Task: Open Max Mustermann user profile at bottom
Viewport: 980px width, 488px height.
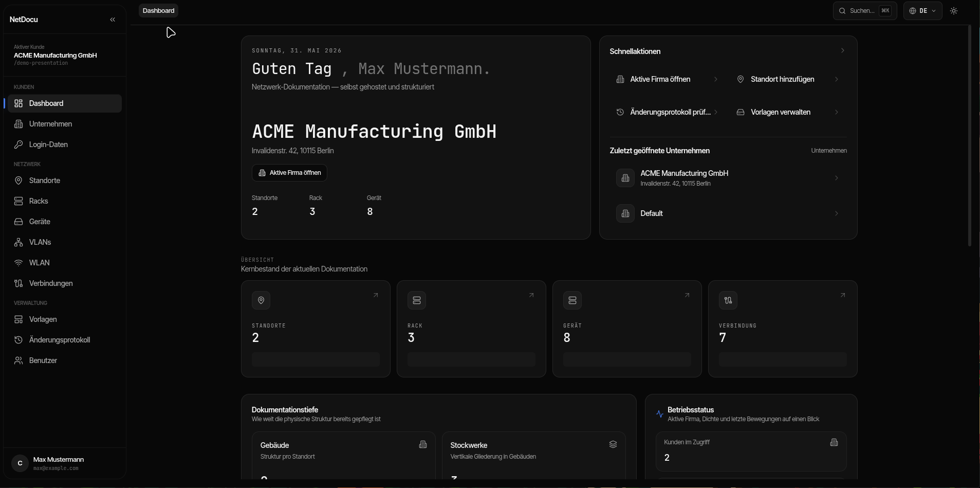Action: [65, 463]
